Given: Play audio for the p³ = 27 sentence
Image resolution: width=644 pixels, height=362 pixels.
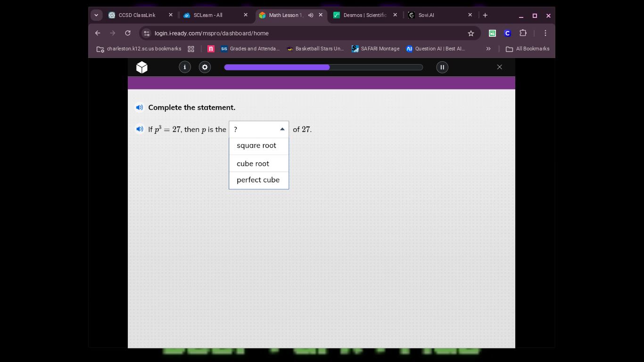Looking at the screenshot, I should point(140,129).
